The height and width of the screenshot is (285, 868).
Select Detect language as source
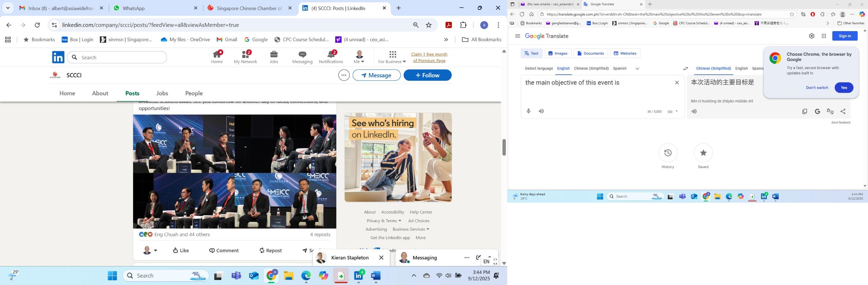(x=539, y=68)
